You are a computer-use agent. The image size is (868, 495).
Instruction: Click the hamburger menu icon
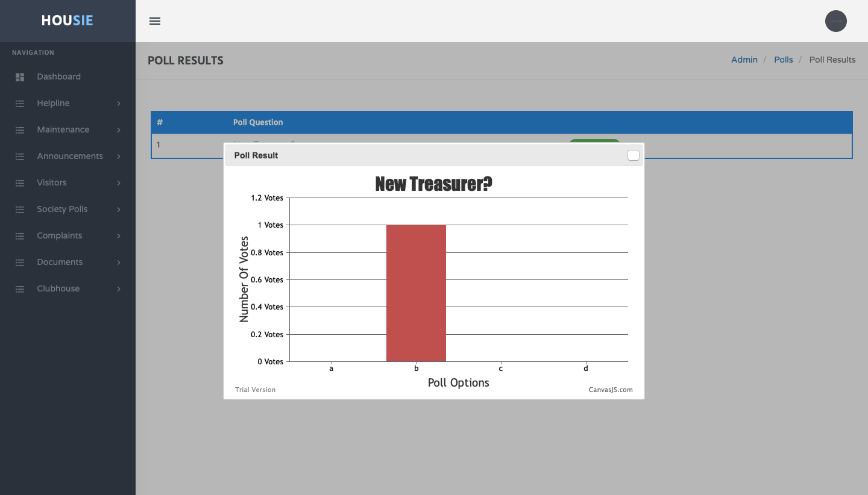[155, 21]
